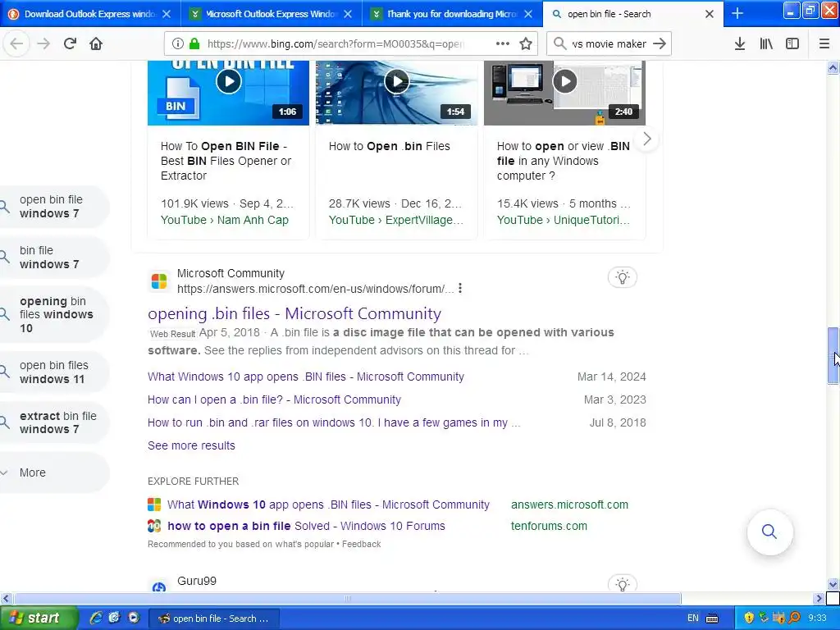Open 'how to open a bin file Solved' link
840x630 pixels.
coord(306,526)
